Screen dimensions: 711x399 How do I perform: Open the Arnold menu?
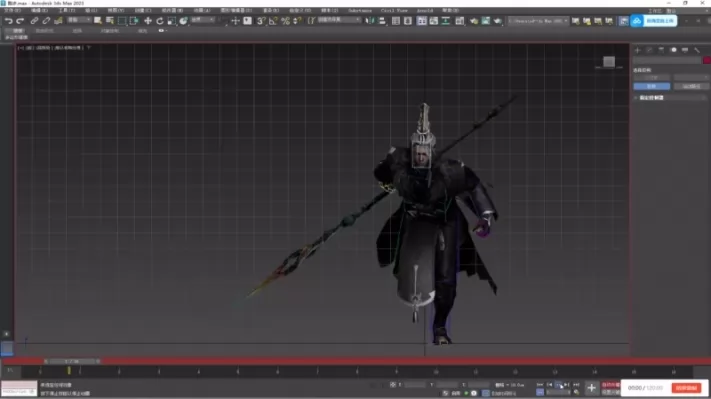[x=425, y=10]
